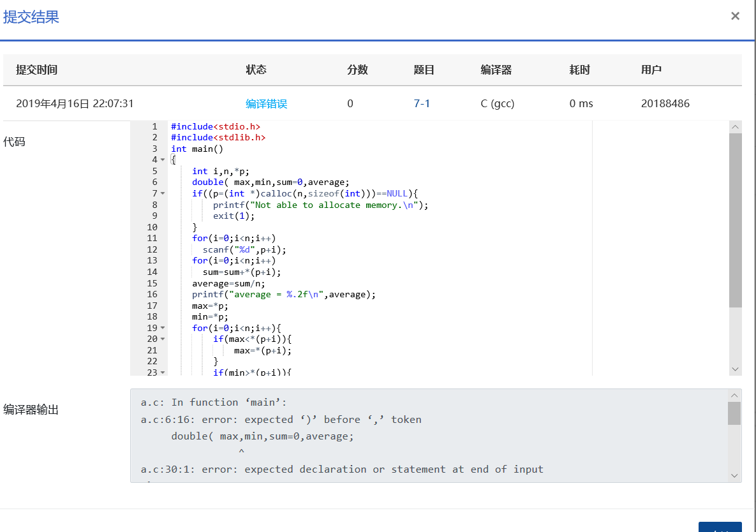Viewport: 756px width, 532px height.
Task: Collapse the if block at line 7
Action: coord(163,193)
